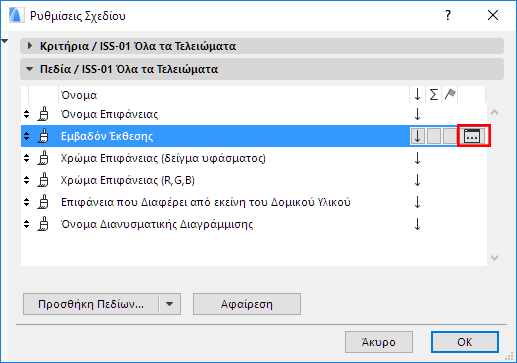517x363 pixels.
Task: Click reorder handle of Όνομα Διανυσματικής Διαγράμμισης
Action: [x=27, y=224]
